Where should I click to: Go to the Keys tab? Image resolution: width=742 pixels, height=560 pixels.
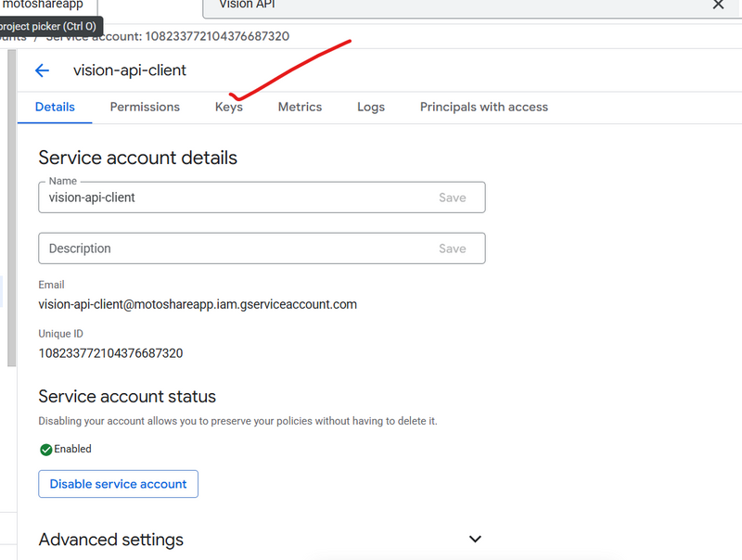(x=229, y=107)
